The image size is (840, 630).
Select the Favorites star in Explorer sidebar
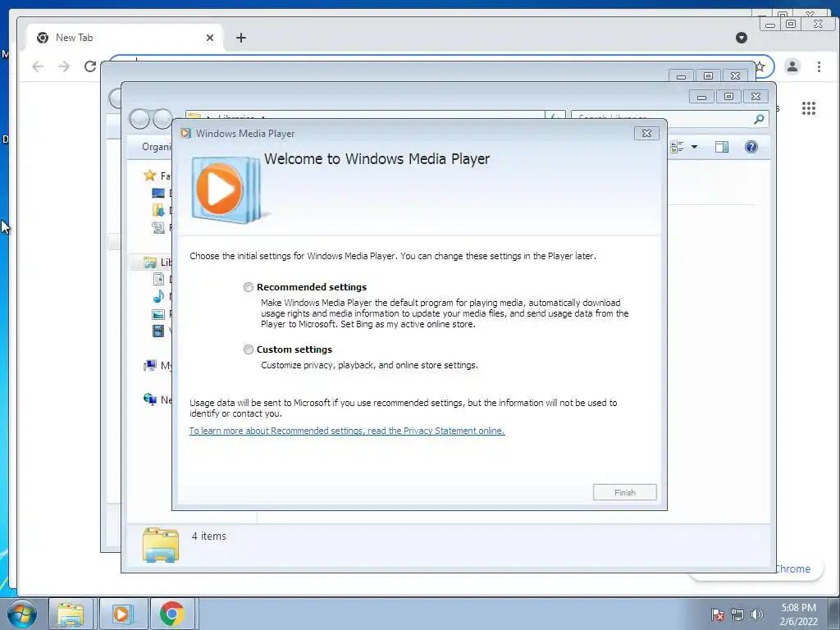149,176
